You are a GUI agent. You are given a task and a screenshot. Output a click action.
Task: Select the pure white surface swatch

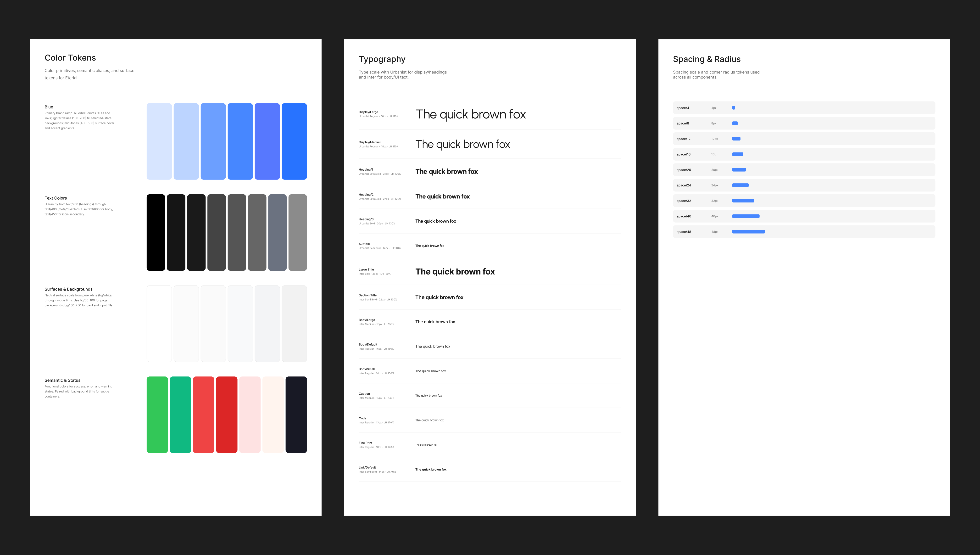(x=159, y=324)
